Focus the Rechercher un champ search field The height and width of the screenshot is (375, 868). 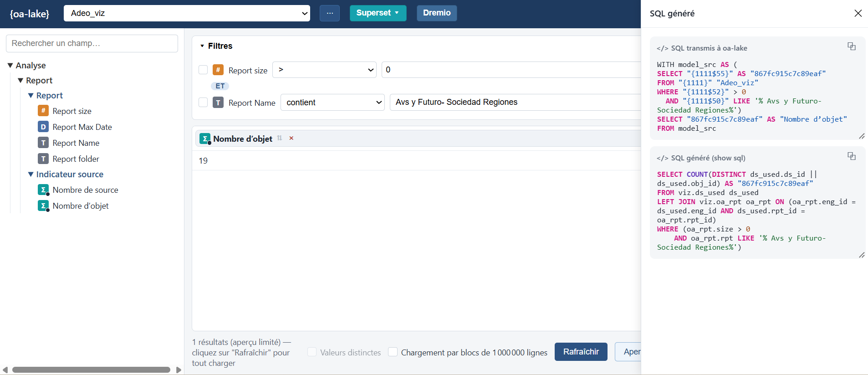[92, 43]
